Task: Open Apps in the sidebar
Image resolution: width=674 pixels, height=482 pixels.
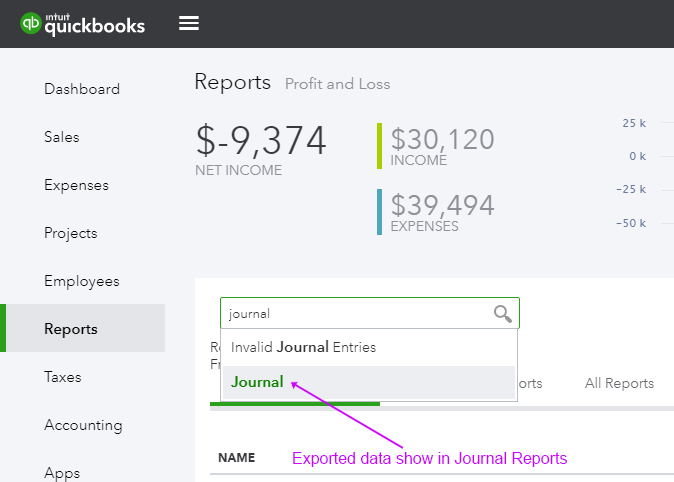Action: pyautogui.click(x=62, y=473)
